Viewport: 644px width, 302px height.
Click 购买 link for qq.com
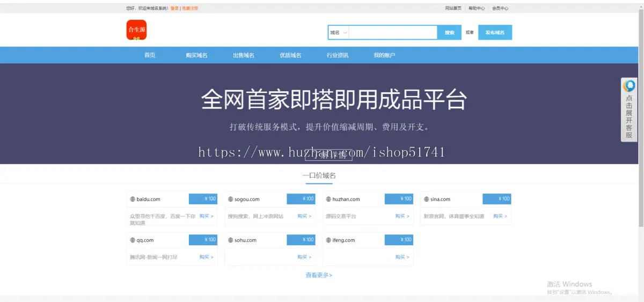click(207, 257)
